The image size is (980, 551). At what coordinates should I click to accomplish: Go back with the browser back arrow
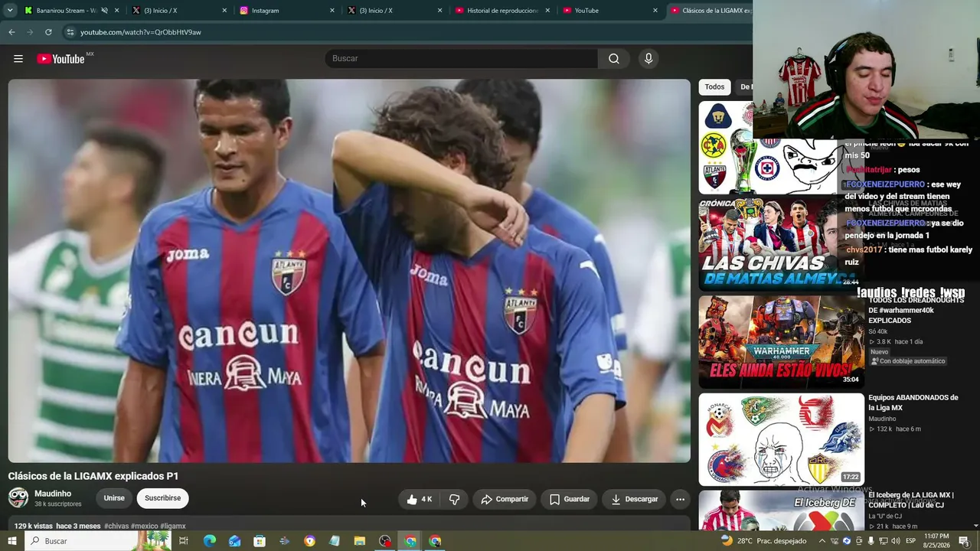(11, 32)
